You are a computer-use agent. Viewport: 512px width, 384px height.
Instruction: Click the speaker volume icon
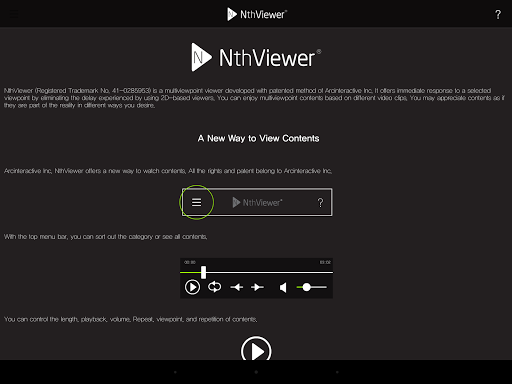[x=283, y=287]
